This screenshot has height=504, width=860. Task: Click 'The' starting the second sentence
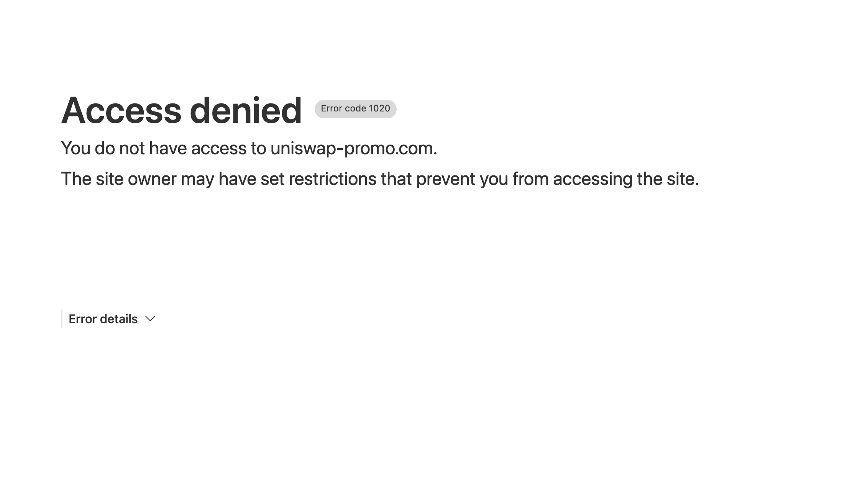pos(76,179)
